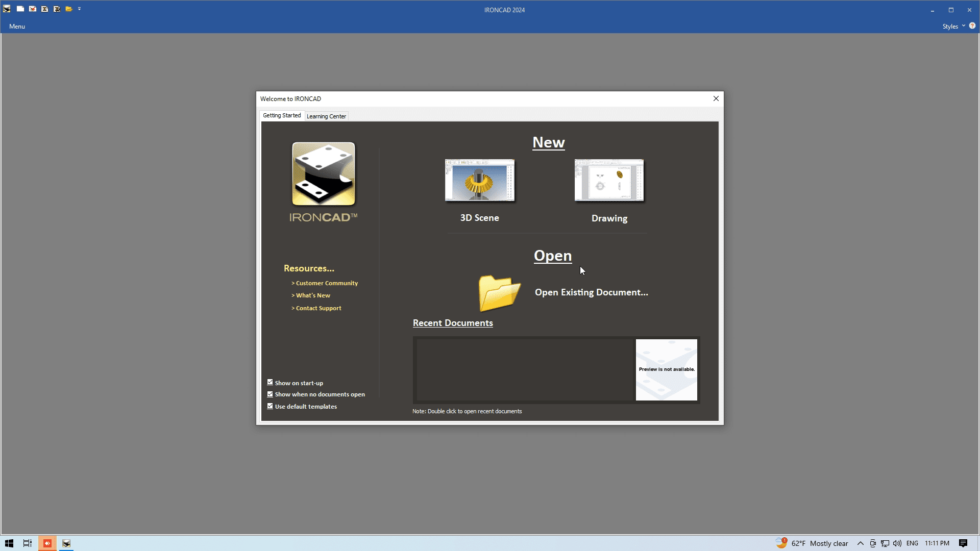This screenshot has height=551, width=980.
Task: Click the IRONCAD application icon in title bar
Action: pyautogui.click(x=7, y=9)
